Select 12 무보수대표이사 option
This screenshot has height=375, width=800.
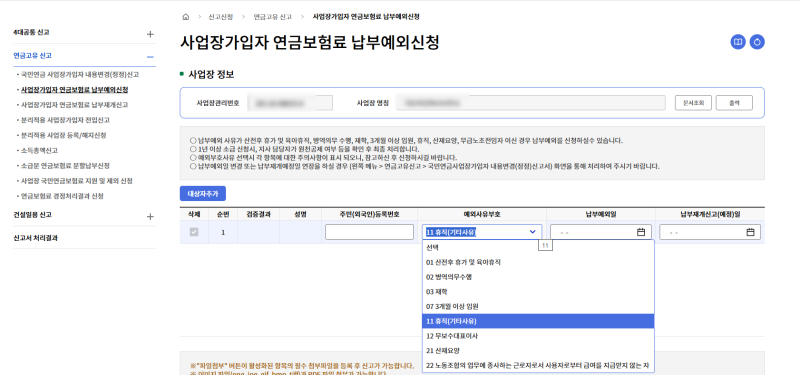[x=538, y=336]
